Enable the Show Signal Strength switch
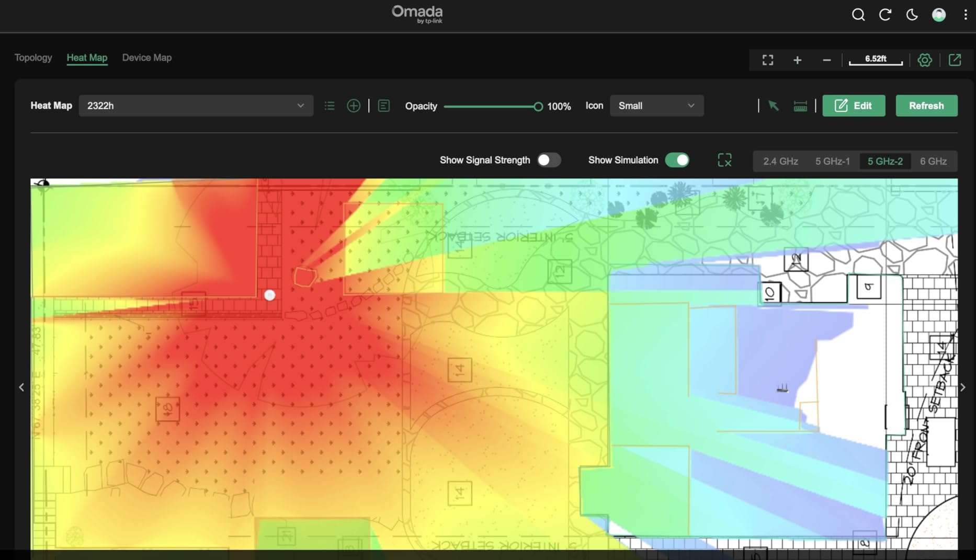This screenshot has height=560, width=976. [x=549, y=160]
